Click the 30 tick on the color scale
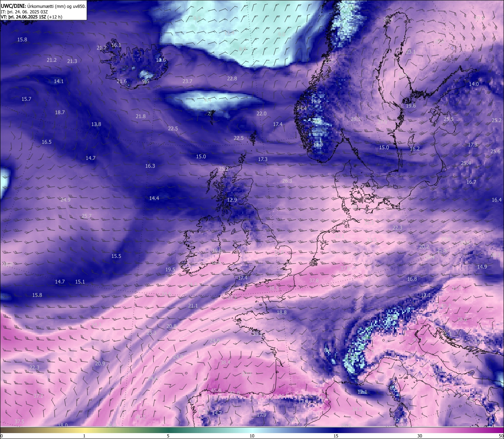The height and width of the screenshot is (439, 504). point(420,436)
